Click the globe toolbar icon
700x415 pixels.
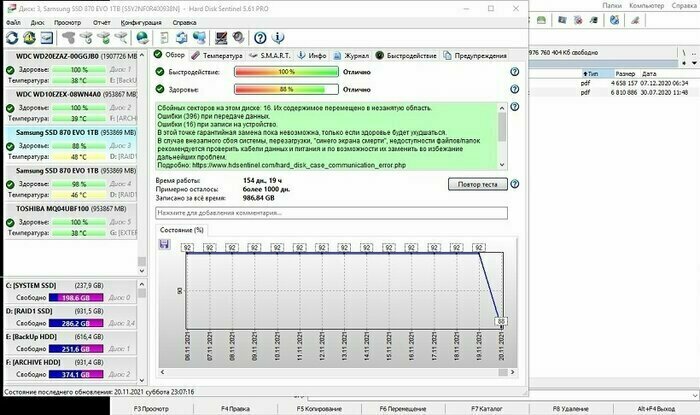[x=142, y=38]
